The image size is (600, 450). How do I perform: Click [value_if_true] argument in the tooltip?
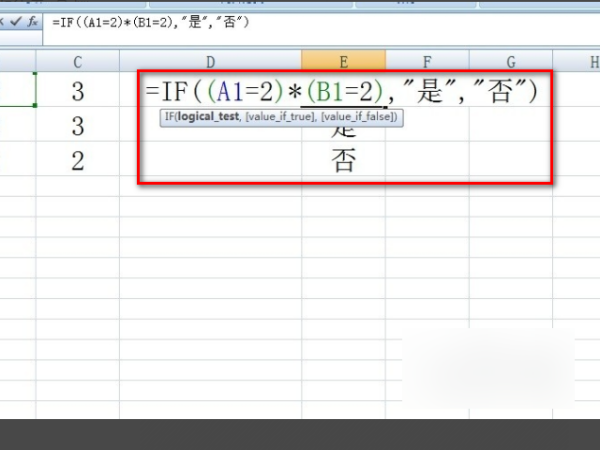(280, 118)
